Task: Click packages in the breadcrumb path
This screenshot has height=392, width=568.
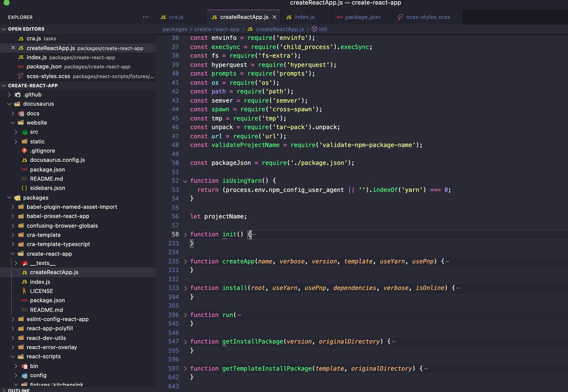Action: (x=175, y=29)
